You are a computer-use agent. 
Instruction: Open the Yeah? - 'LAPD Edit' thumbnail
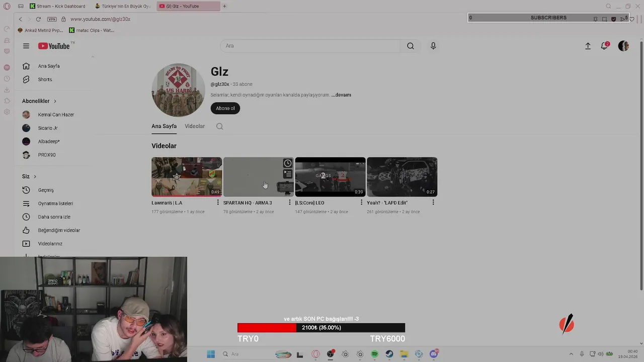click(x=402, y=177)
